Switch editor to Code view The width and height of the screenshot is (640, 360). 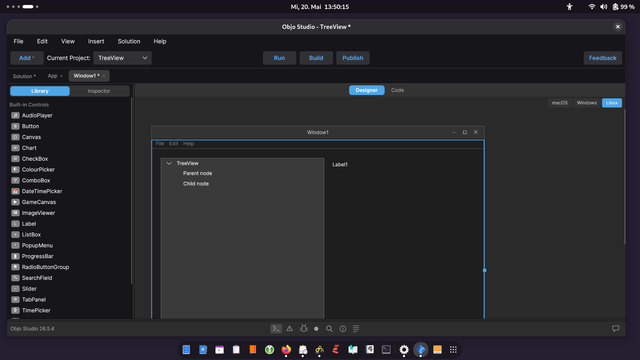(397, 90)
